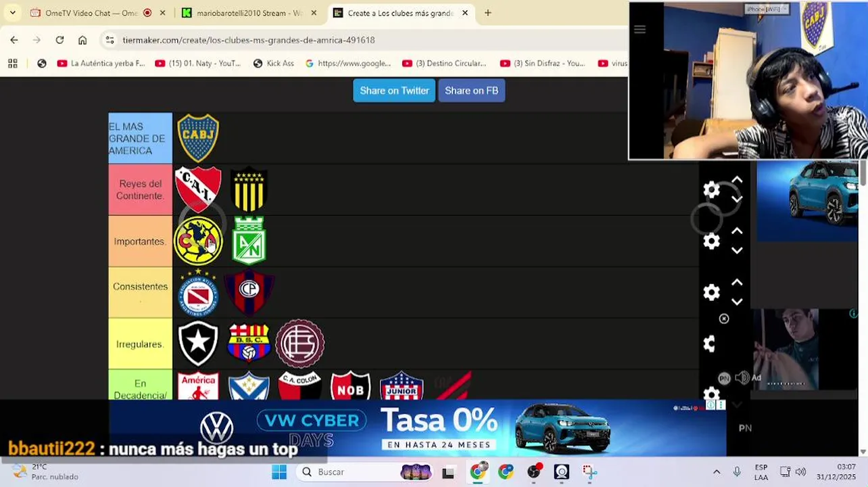
Task: Open the bookmarks apps grid
Action: pos(12,63)
